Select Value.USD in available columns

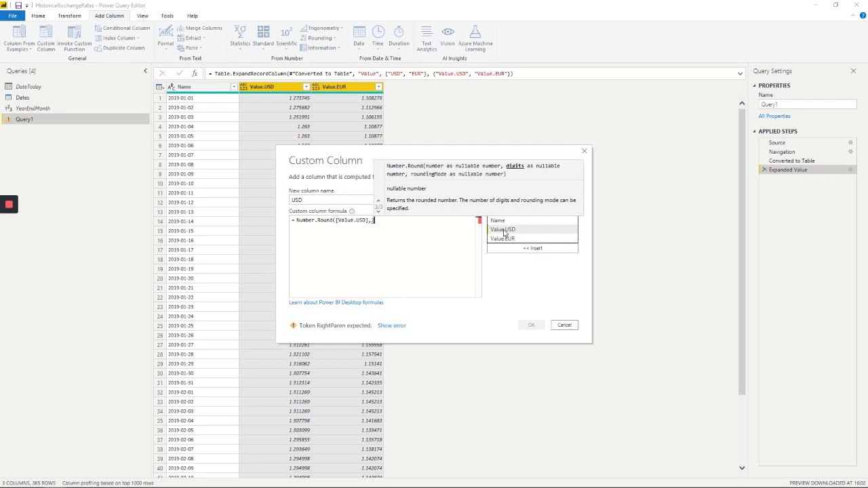(532, 229)
